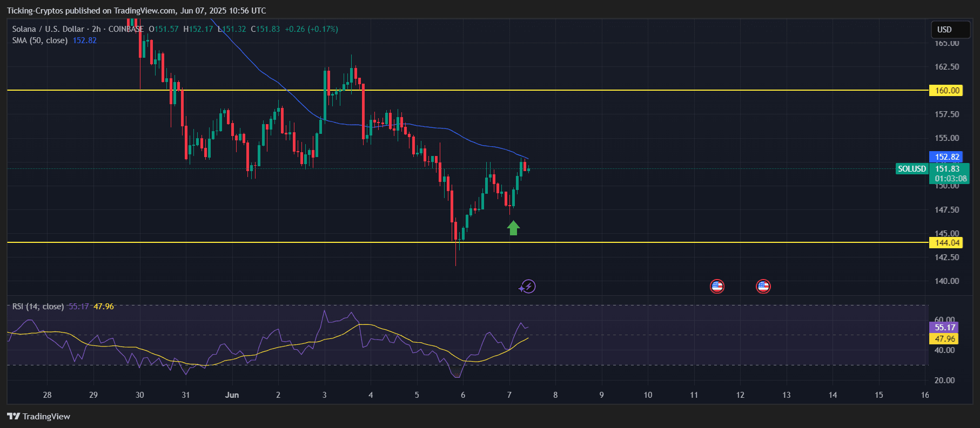Open the US flag event near June 12
Image resolution: width=980 pixels, height=428 pixels.
(x=763, y=287)
